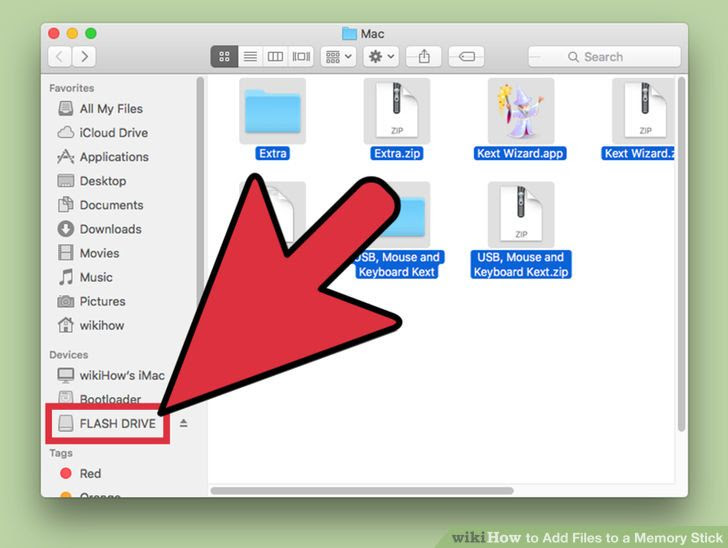This screenshot has height=548, width=728.
Task: Eject the FLASH DRIVE
Action: pyautogui.click(x=183, y=424)
